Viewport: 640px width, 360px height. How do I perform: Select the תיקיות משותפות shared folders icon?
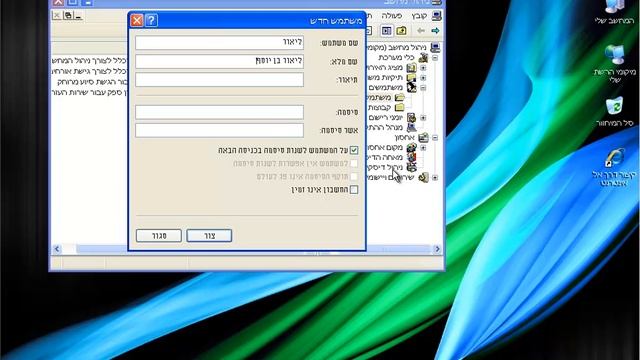point(411,78)
